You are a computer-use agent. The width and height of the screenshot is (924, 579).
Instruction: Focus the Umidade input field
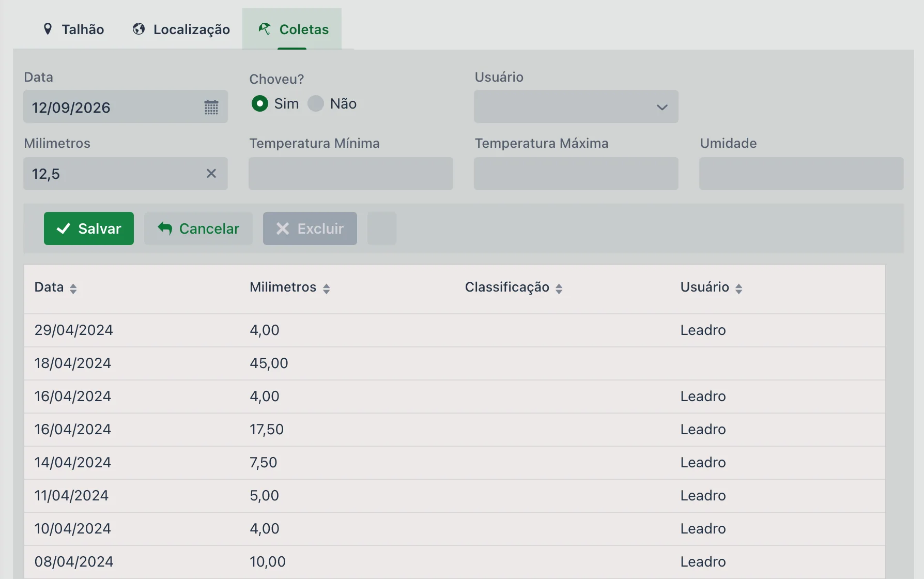tap(802, 174)
